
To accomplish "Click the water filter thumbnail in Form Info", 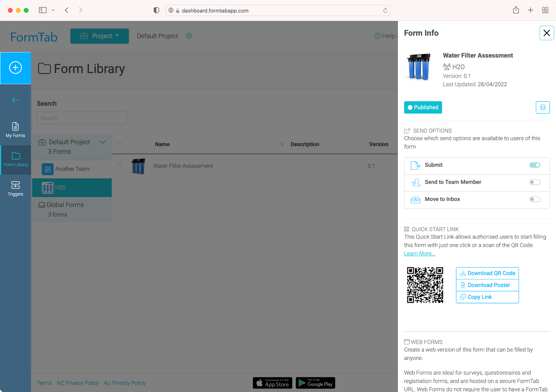I will (419, 67).
